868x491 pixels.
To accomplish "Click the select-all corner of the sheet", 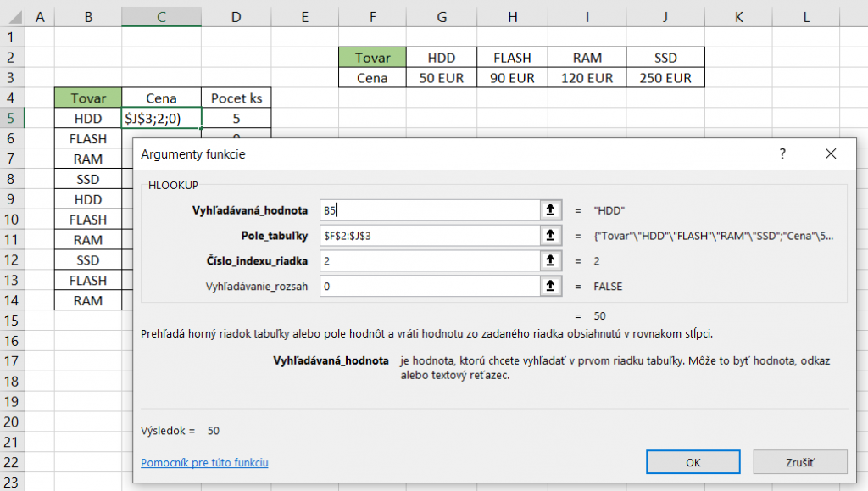I will (x=13, y=17).
